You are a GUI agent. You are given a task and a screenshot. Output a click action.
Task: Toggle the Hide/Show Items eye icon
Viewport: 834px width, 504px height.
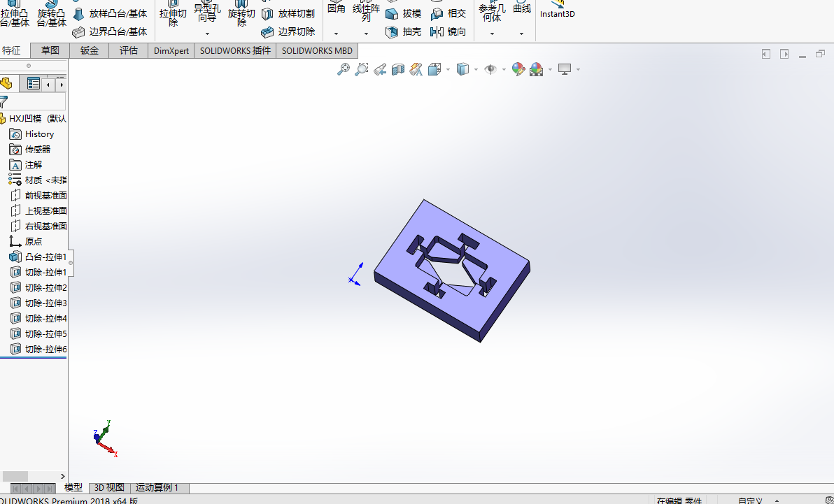click(x=490, y=69)
